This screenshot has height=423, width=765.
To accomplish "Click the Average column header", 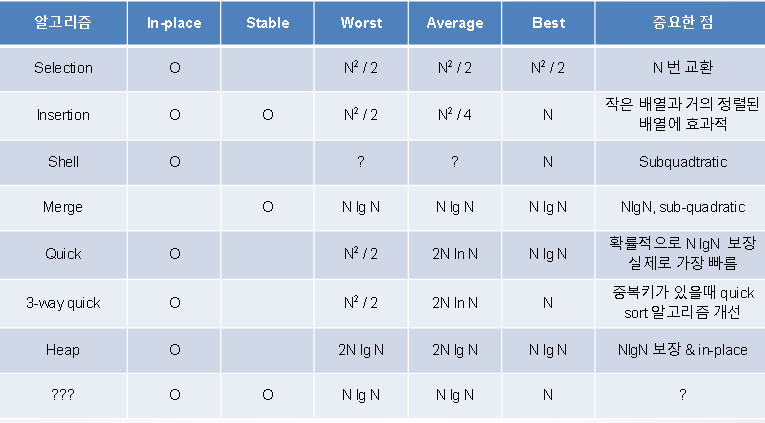I will pyautogui.click(x=455, y=23).
